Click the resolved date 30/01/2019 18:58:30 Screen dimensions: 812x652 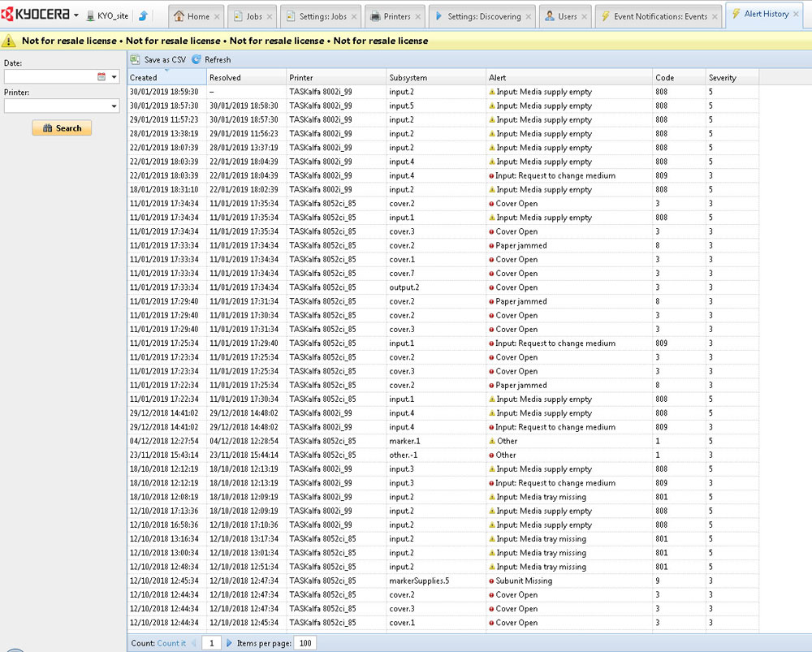(x=244, y=106)
